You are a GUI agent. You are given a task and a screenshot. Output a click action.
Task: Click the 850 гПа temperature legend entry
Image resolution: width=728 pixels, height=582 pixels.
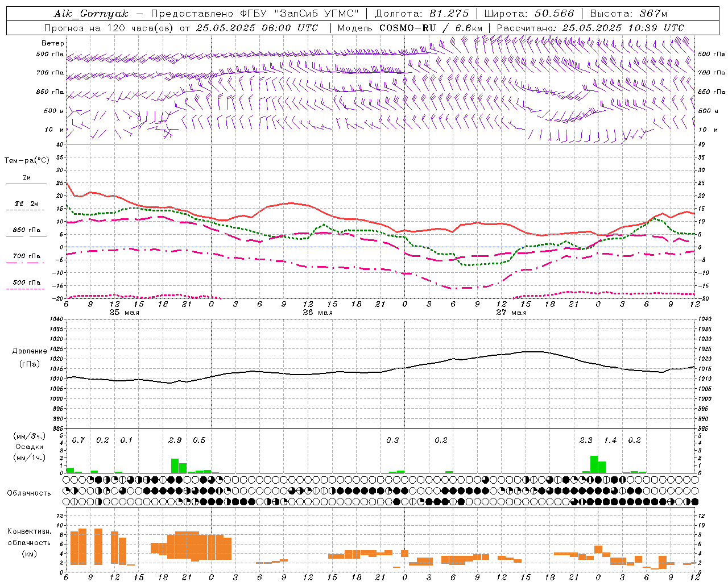27,230
